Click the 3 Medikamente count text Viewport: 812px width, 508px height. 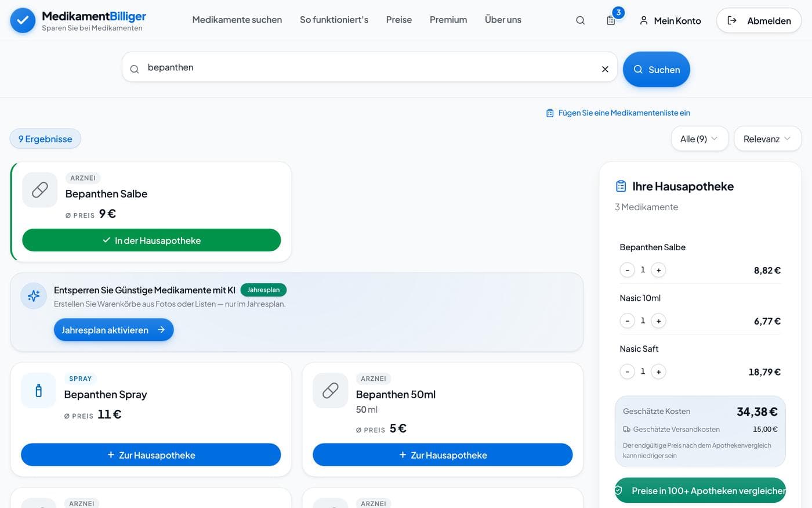pos(646,207)
